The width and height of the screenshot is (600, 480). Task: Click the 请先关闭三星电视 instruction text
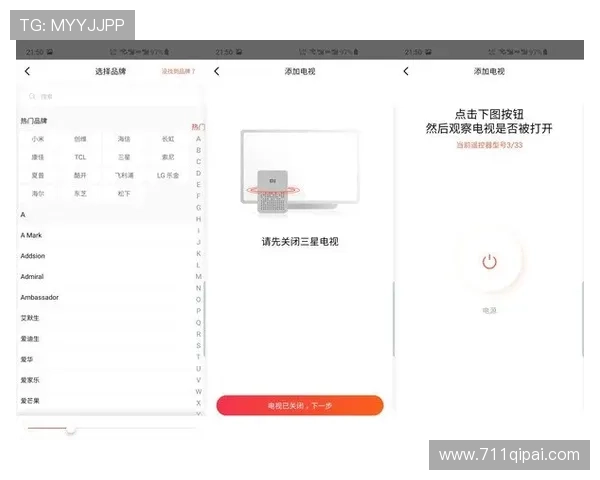(300, 242)
